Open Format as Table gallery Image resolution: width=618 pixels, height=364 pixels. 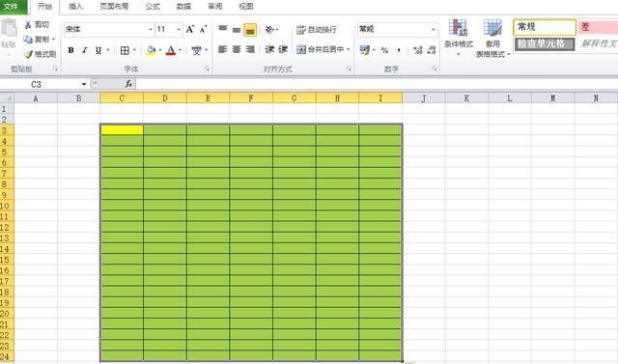[492, 39]
